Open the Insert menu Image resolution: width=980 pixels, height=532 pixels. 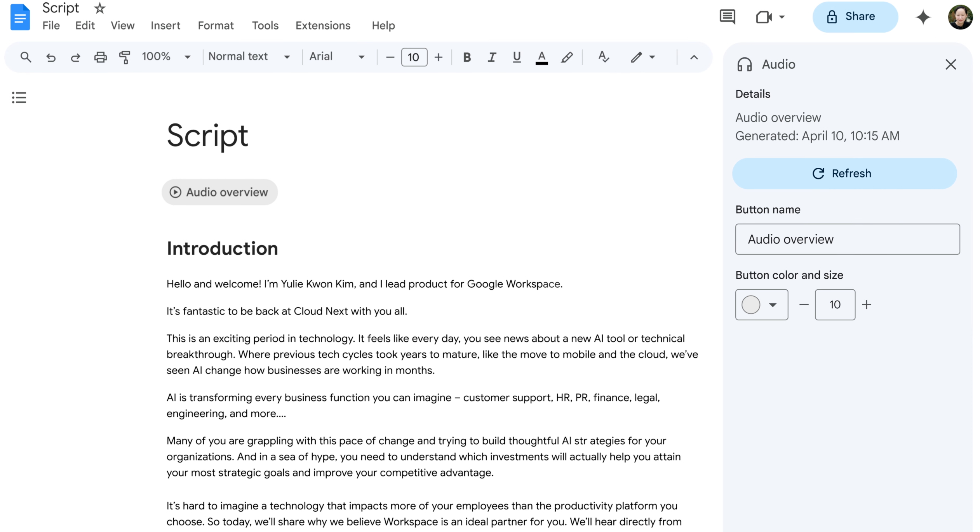[165, 26]
